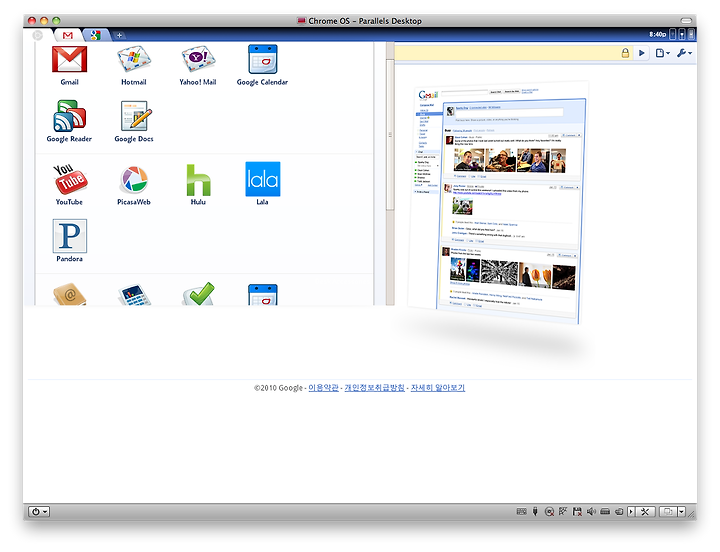This screenshot has width=720, height=552.
Task: Open the Yahoo! Mail app
Action: coord(198,59)
